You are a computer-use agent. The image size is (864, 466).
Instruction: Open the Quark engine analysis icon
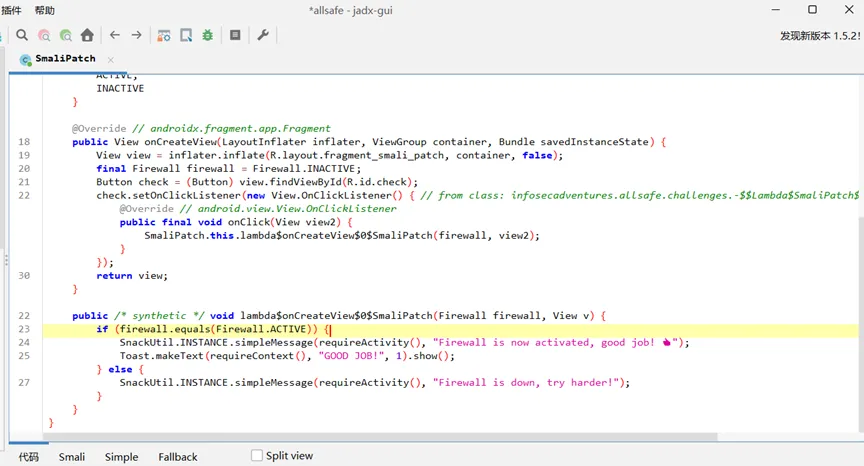point(186,35)
